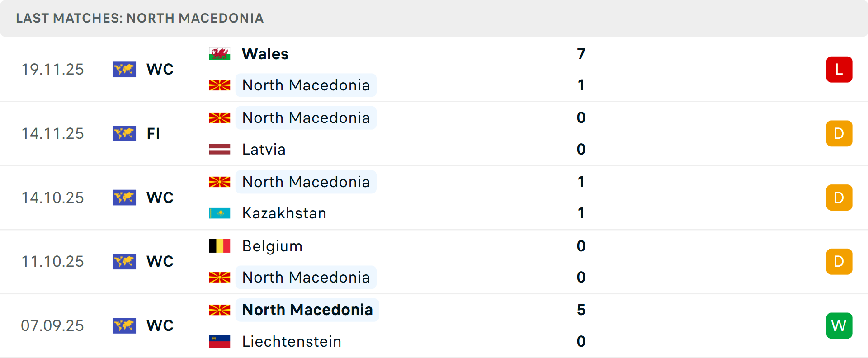Open the Liechtenstein team link
The image size is (868, 358).
(x=292, y=342)
